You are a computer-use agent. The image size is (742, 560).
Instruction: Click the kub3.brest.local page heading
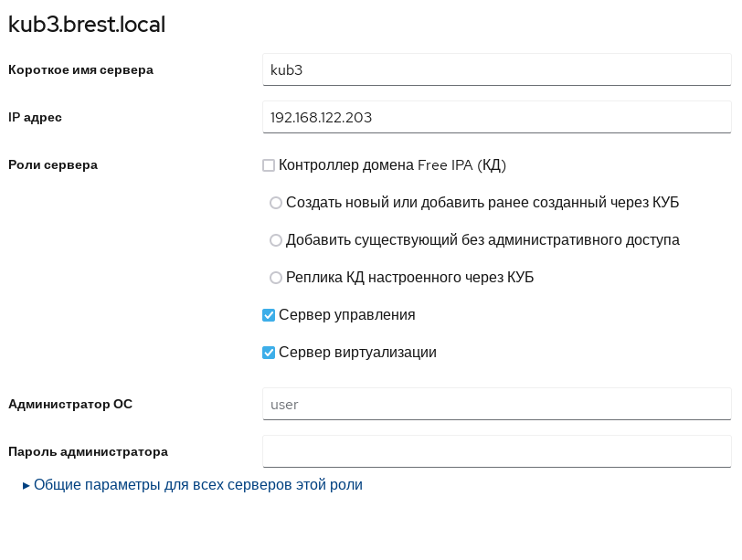(x=87, y=25)
